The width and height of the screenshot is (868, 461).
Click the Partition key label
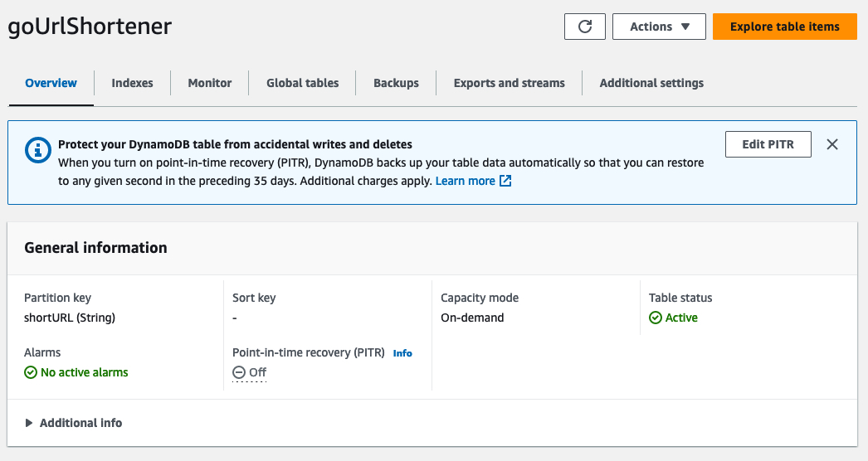pyautogui.click(x=57, y=298)
